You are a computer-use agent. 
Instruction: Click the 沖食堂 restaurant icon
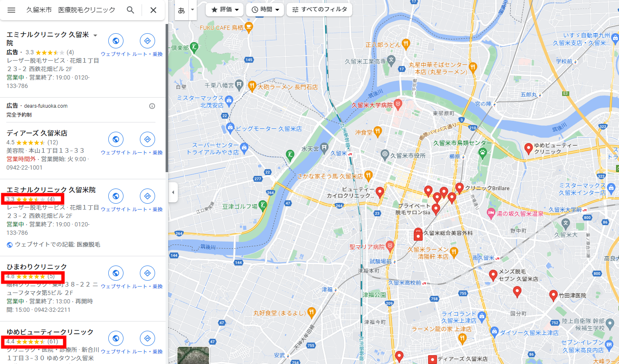click(378, 132)
